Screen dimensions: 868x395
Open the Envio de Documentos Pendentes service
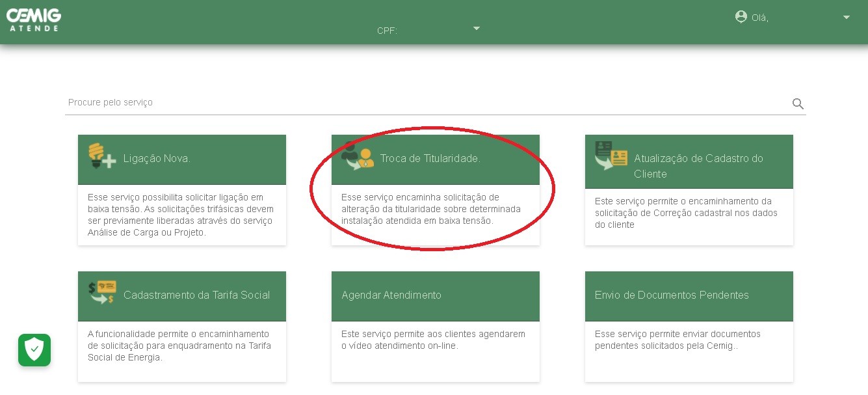[x=689, y=295]
